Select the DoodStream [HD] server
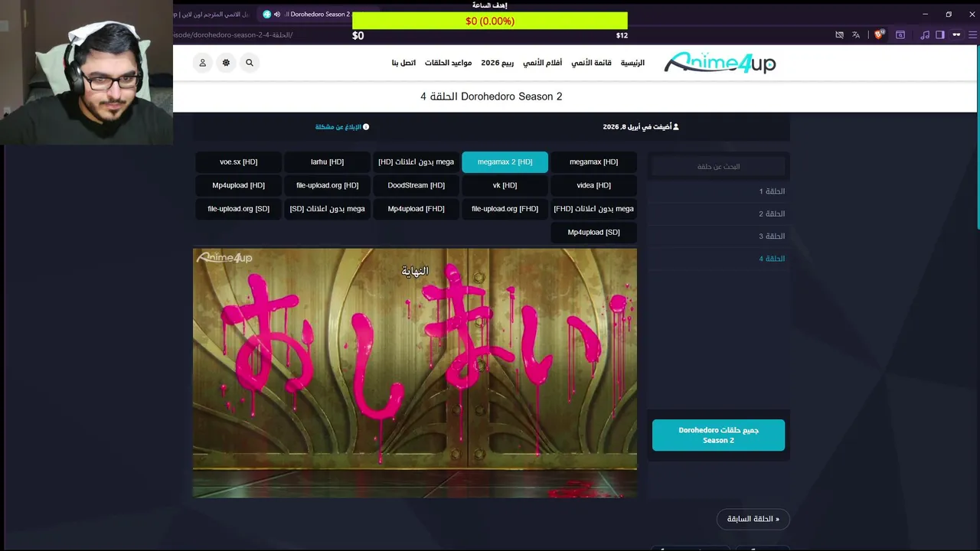Image resolution: width=980 pixels, height=551 pixels. tap(416, 185)
